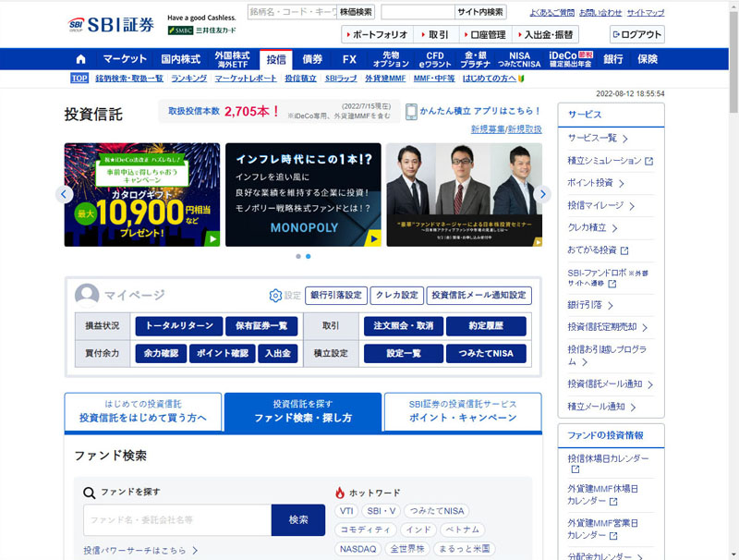The height and width of the screenshot is (560, 739).
Task: Click the carousel next arrow
Action: (x=543, y=194)
